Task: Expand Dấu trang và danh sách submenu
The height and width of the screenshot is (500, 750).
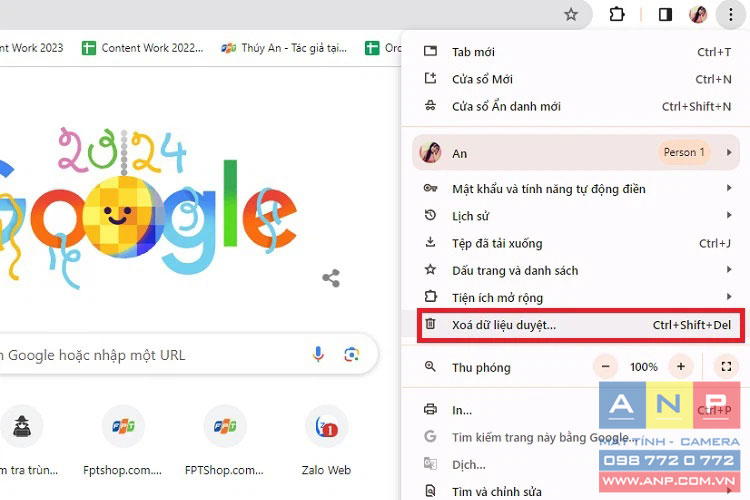Action: pos(577,270)
